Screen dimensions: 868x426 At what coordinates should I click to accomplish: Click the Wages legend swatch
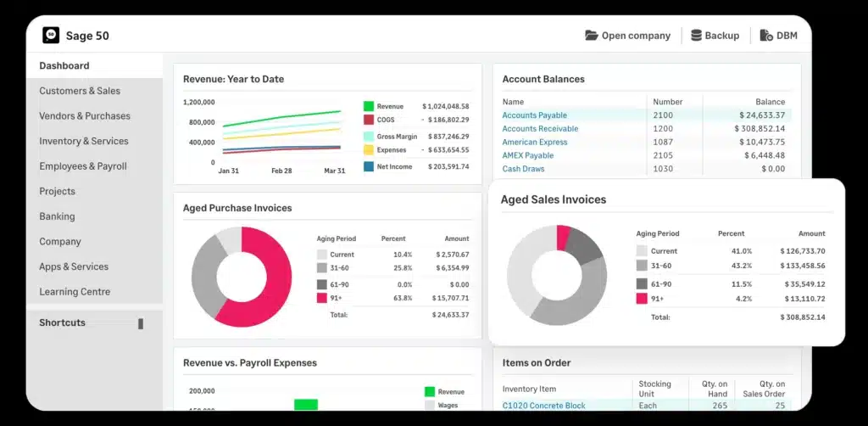pyautogui.click(x=430, y=405)
